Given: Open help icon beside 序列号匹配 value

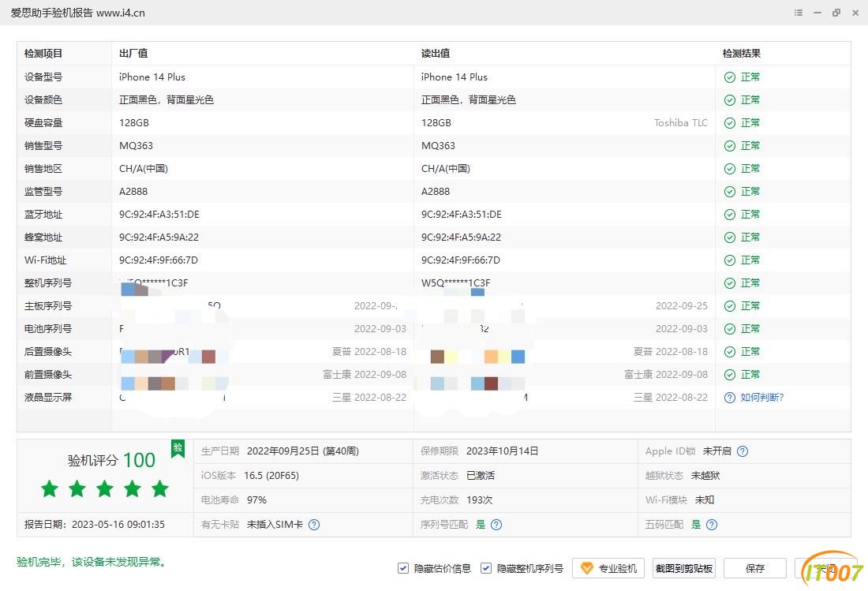Looking at the screenshot, I should click(496, 525).
